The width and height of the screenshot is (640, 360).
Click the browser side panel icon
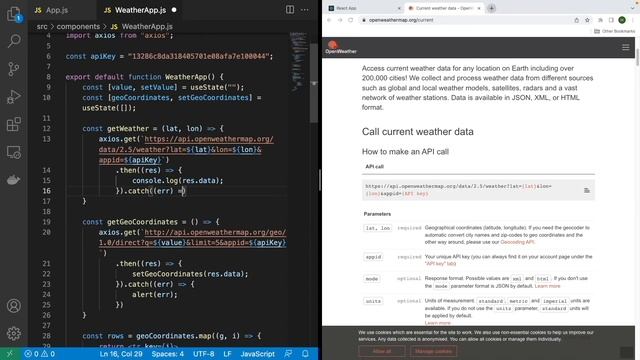[611, 20]
